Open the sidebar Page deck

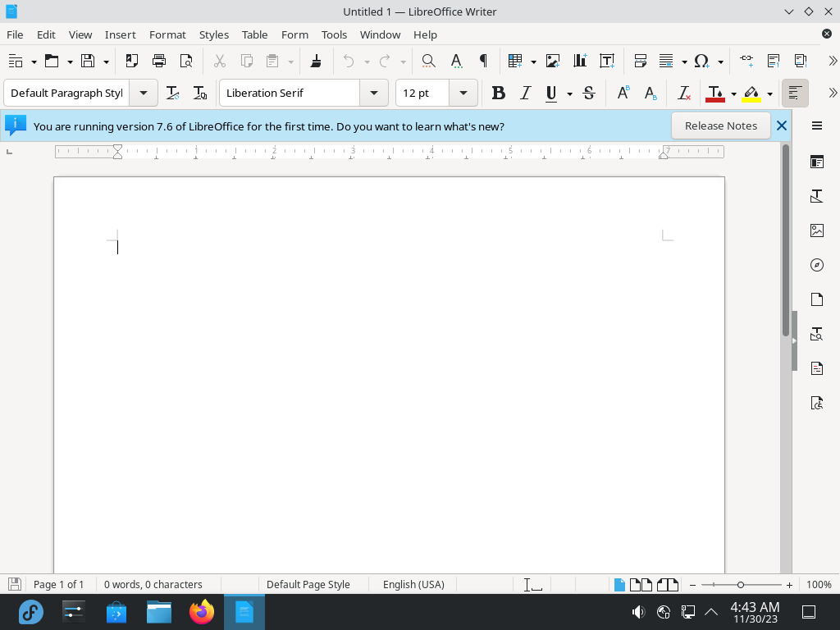point(816,299)
